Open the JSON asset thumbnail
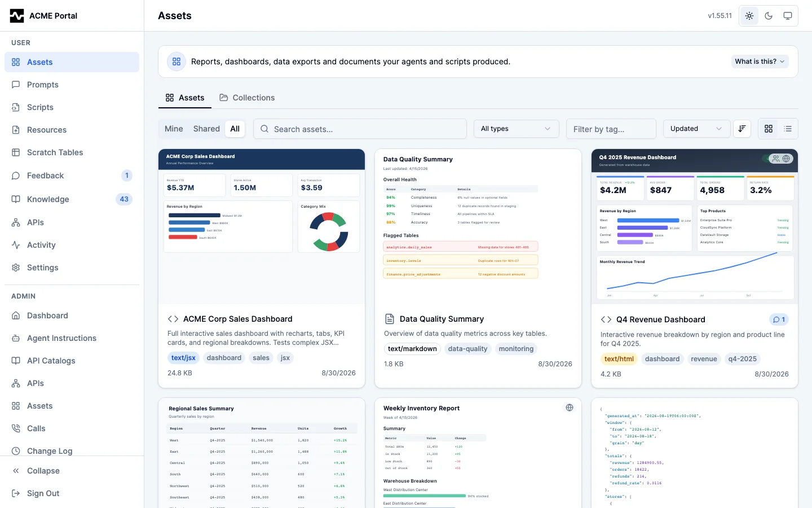 pyautogui.click(x=695, y=453)
